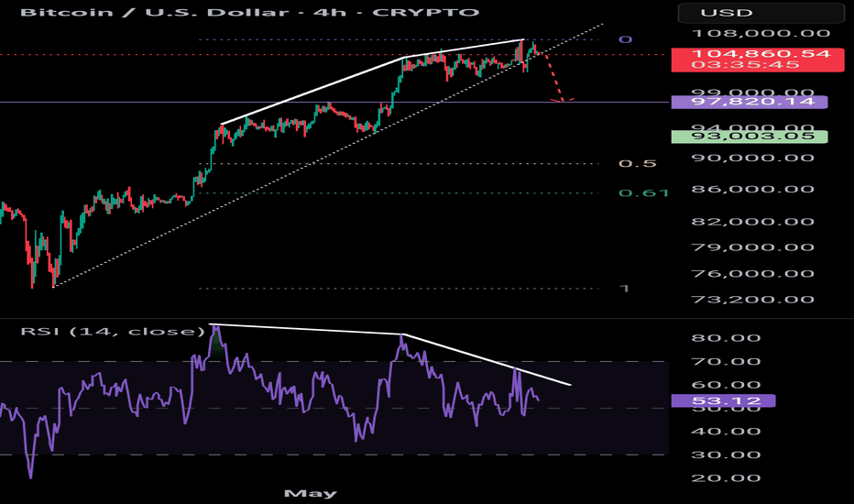Click the 76,000.00 price axis label
Screen dimensions: 854x504
[x=753, y=274]
